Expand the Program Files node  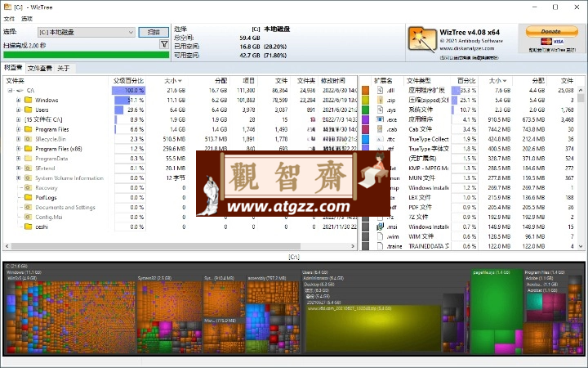tap(18, 129)
